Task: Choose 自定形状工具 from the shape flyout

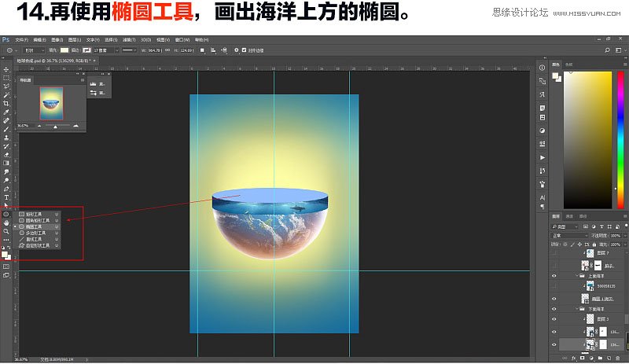Action: click(x=37, y=245)
